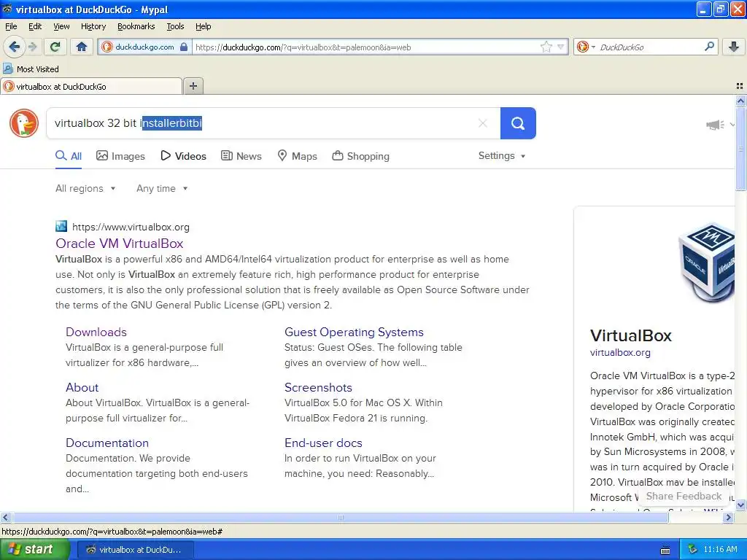The width and height of the screenshot is (747, 560).
Task: Expand the All regions filter
Action: coord(86,189)
